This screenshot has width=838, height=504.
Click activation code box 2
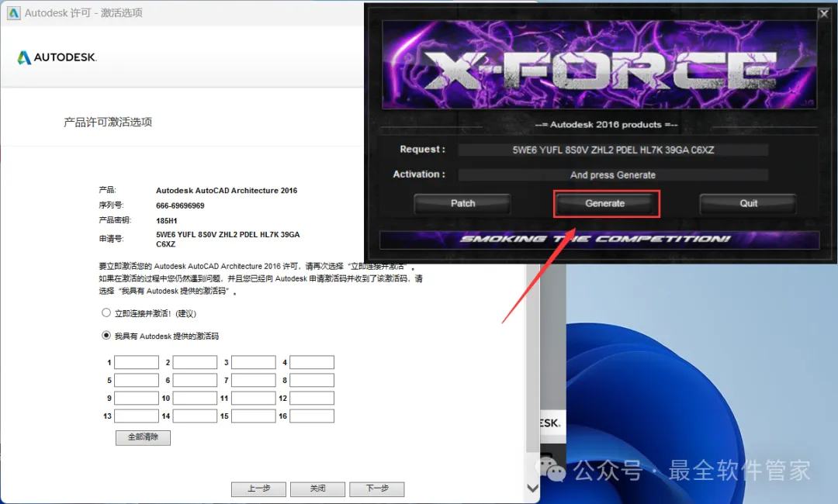[195, 363]
